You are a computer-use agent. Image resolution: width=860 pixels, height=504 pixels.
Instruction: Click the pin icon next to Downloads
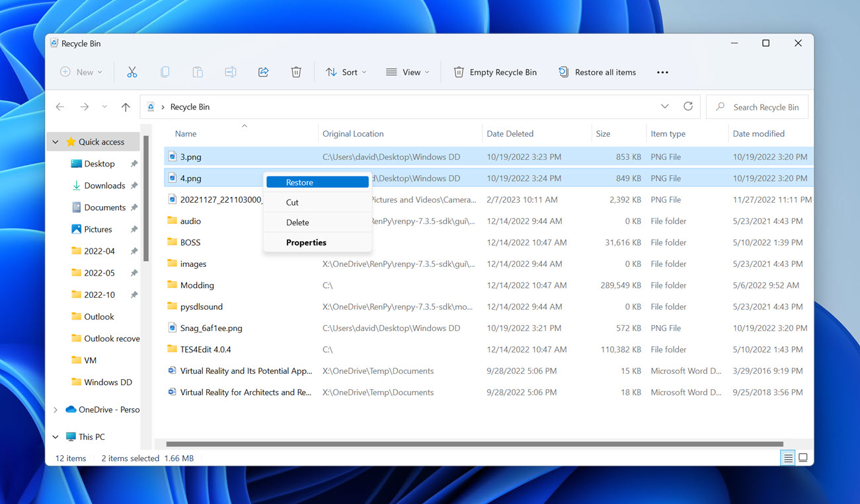(134, 186)
